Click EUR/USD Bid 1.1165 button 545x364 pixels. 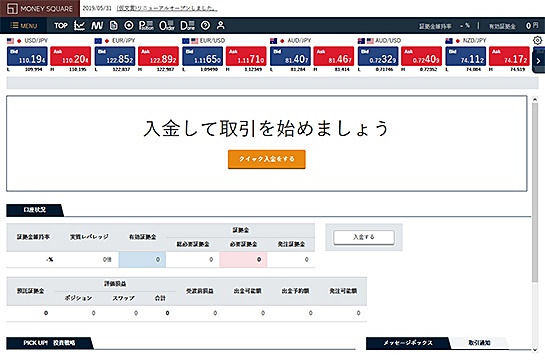click(x=203, y=56)
